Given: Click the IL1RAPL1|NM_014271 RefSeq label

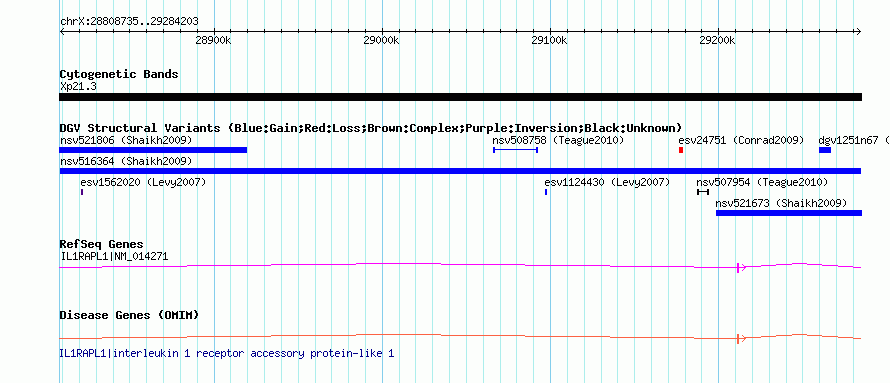Looking at the screenshot, I should (114, 257).
